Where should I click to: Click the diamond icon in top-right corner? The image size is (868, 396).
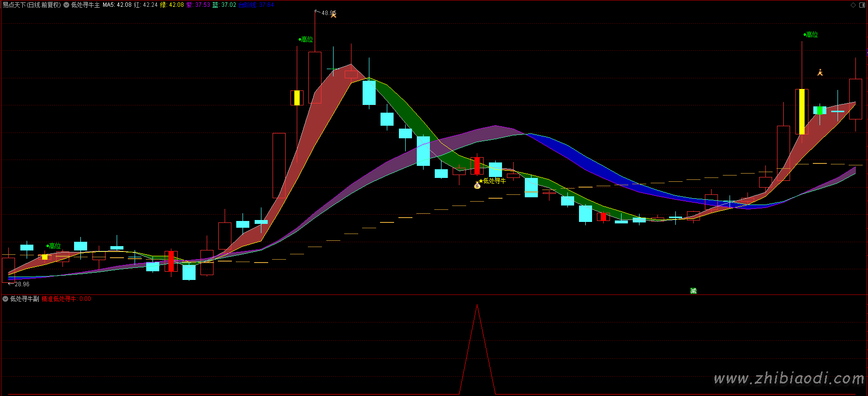[x=853, y=5]
